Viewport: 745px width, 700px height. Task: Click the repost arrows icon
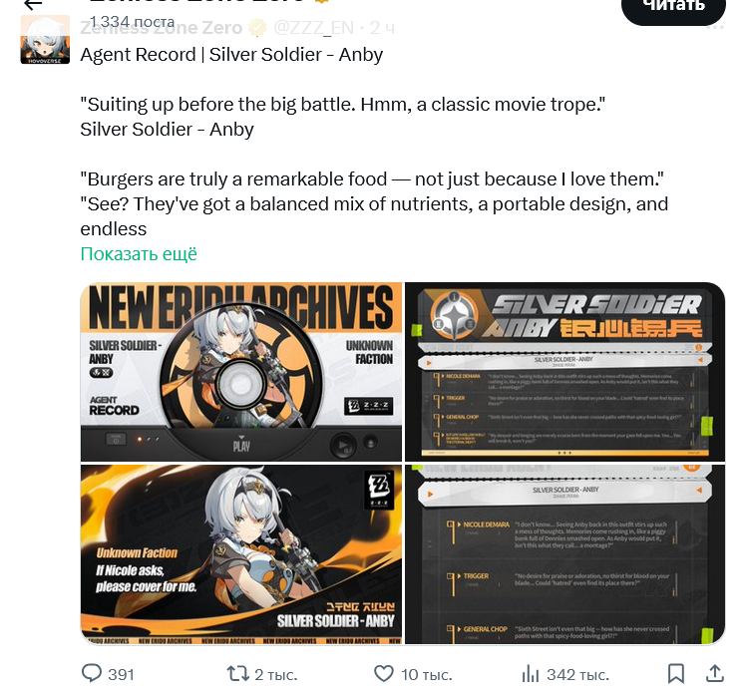pos(237,673)
